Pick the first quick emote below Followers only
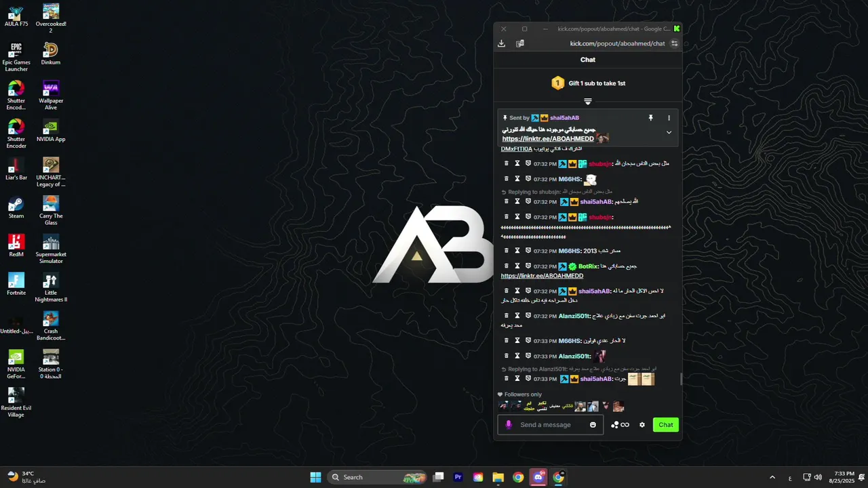Viewport: 868px width, 488px height. click(x=503, y=407)
